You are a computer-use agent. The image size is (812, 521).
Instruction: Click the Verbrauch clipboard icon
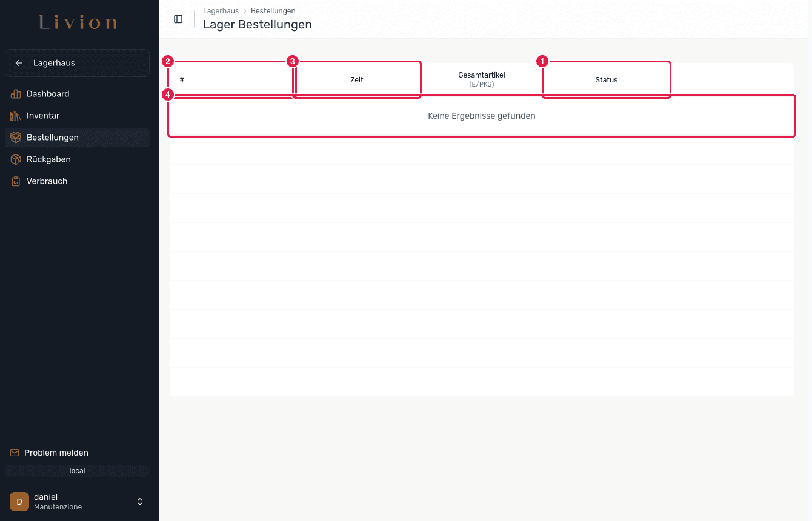pyautogui.click(x=16, y=181)
